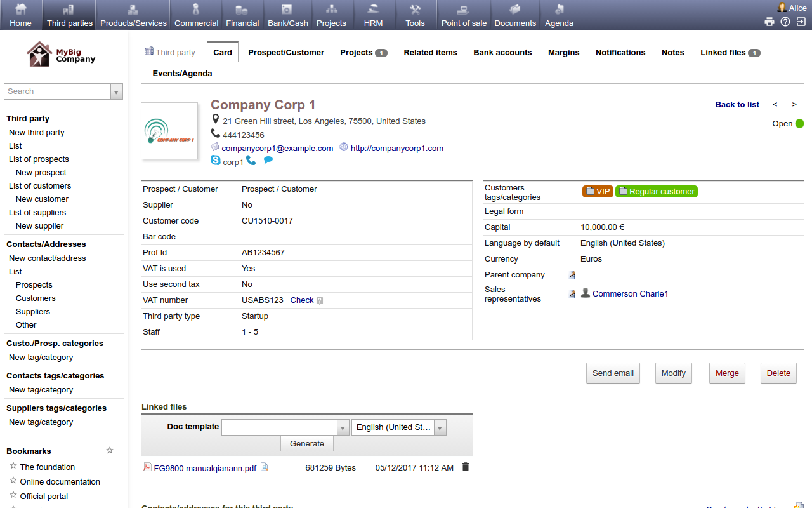Start a Skype call for corp1
Viewport: 812px width, 508px height.
click(x=251, y=160)
